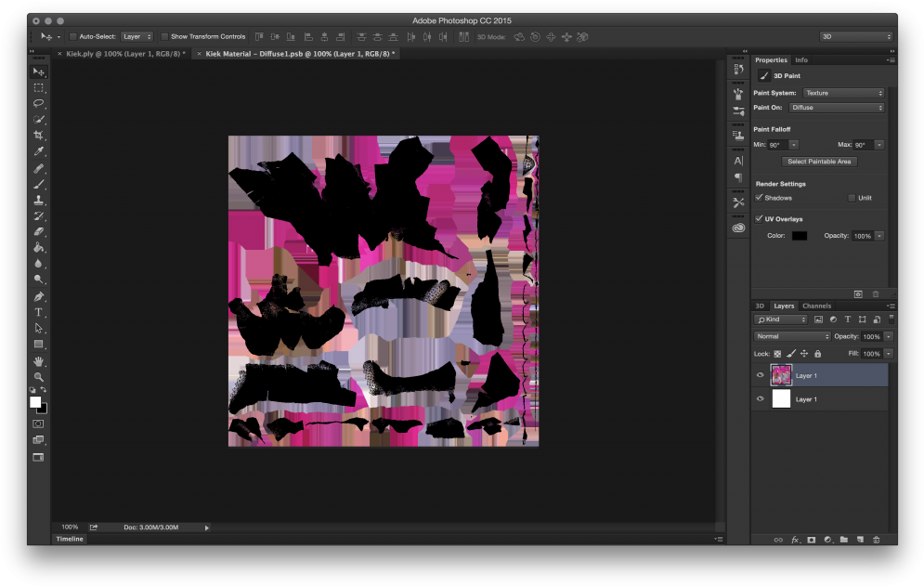Open the new layer button
This screenshot has width=924, height=586.
(x=860, y=540)
